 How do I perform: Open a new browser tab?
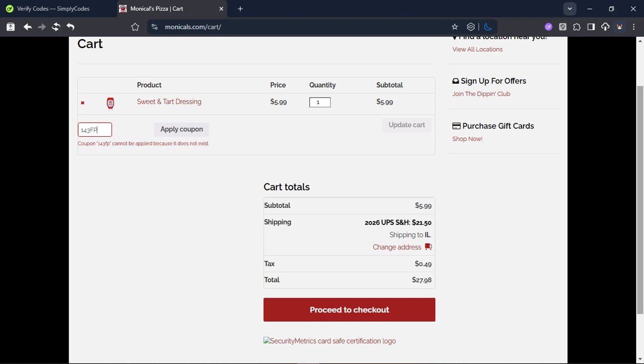240,9
